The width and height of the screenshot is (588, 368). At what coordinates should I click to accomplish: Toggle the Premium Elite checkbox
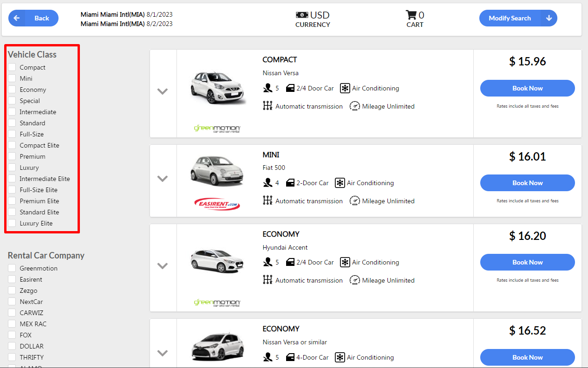[12, 201]
